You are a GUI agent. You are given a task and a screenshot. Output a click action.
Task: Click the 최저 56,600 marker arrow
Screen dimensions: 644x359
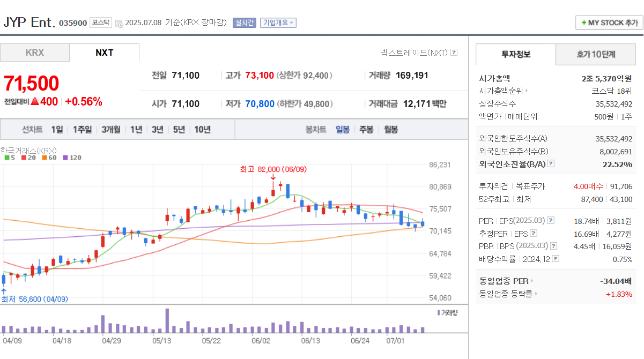click(4, 291)
